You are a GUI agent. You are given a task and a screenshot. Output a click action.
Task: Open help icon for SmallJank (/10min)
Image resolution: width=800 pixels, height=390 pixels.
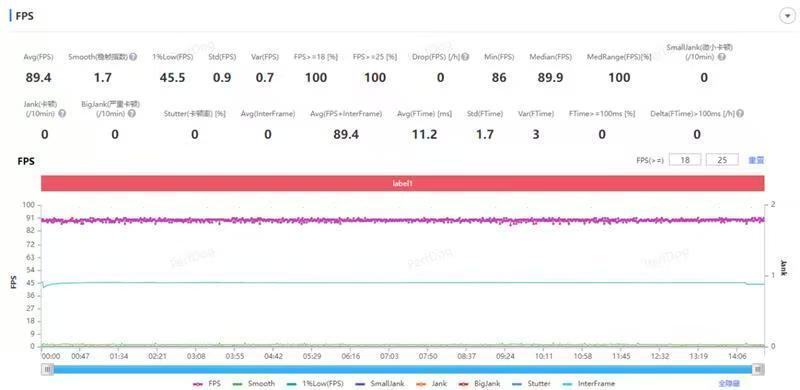click(721, 57)
